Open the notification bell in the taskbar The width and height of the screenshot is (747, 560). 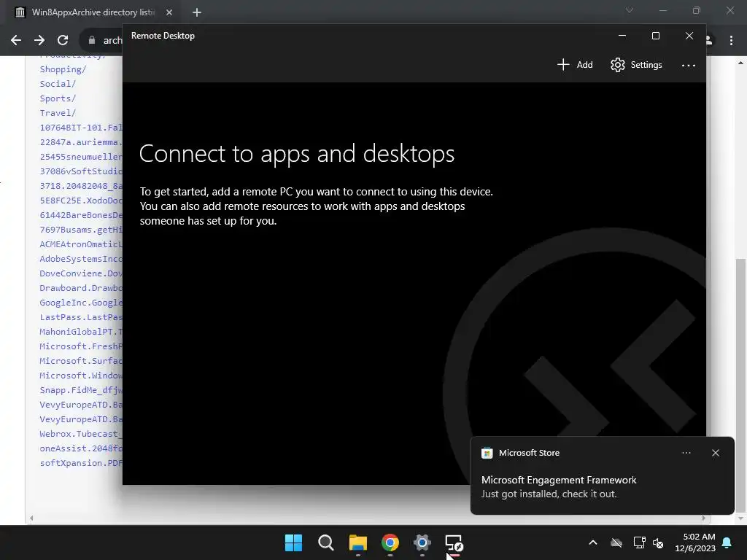pyautogui.click(x=727, y=542)
